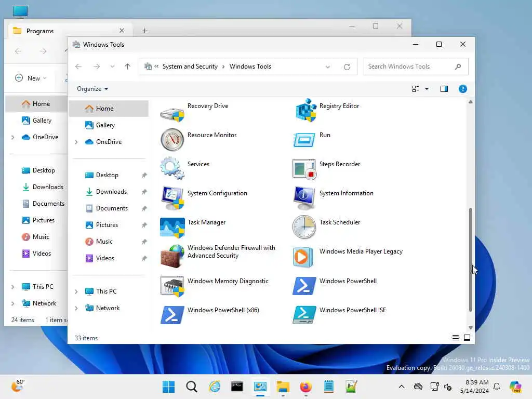Click the Windows Tools breadcrumb segment
The width and height of the screenshot is (532, 399).
(x=250, y=66)
